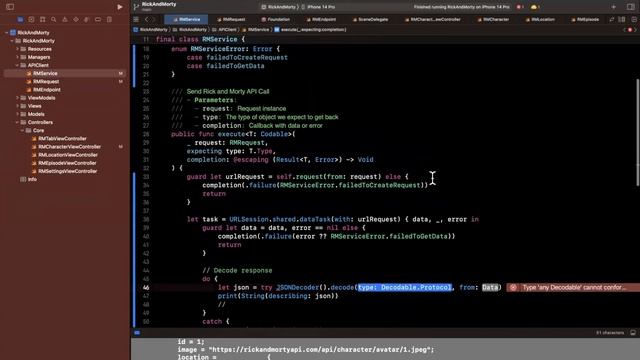Run the RickAndMorty app with play button
Image resolution: width=640 pixels, height=360 pixels.
[x=120, y=7]
